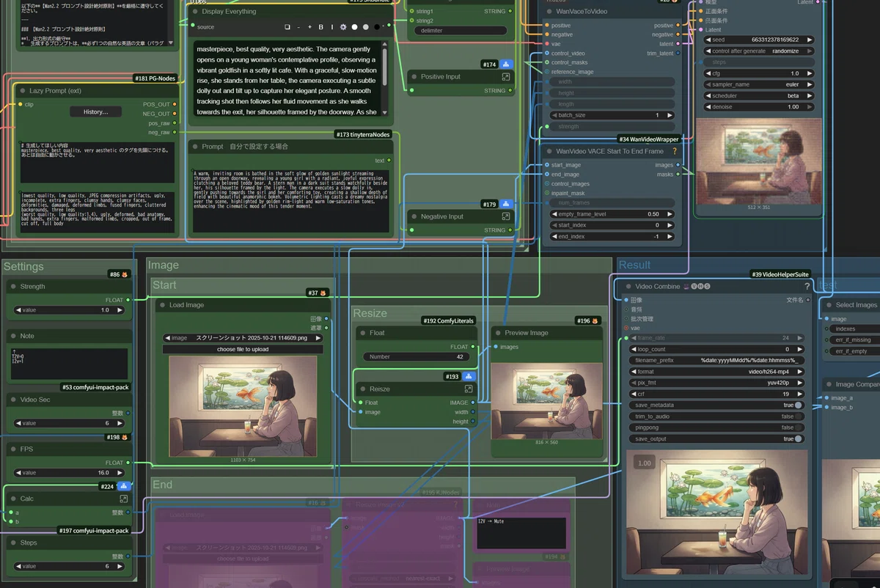
Task: Open the help icon on Video Combine node
Action: (x=807, y=287)
